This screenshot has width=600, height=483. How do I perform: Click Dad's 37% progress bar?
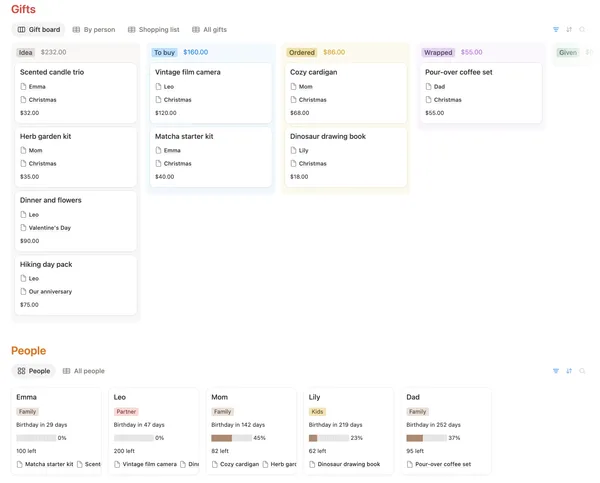coord(426,438)
